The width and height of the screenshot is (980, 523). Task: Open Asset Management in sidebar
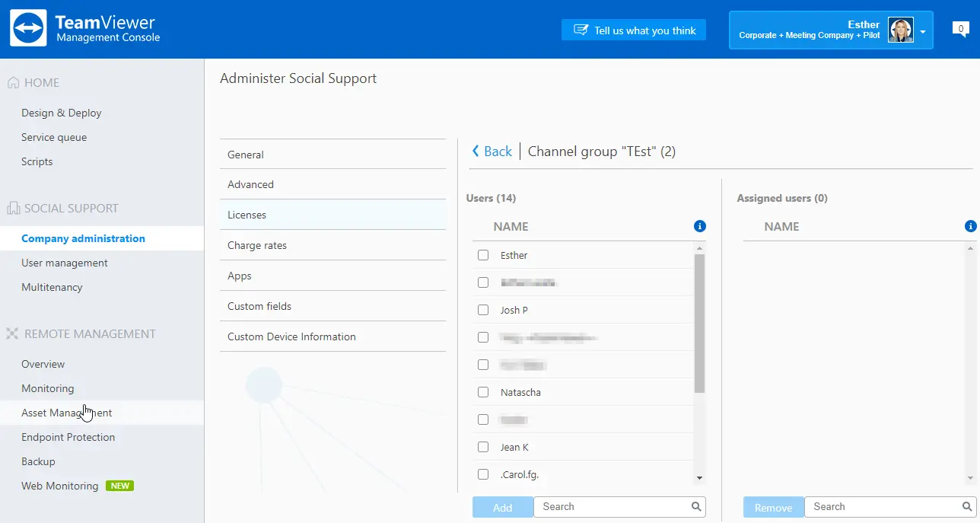click(x=67, y=413)
